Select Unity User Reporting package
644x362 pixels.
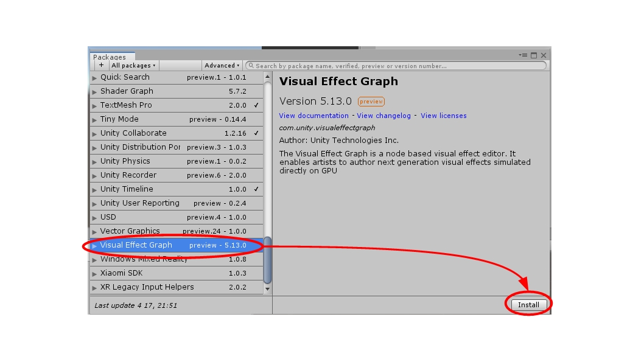tap(177, 203)
